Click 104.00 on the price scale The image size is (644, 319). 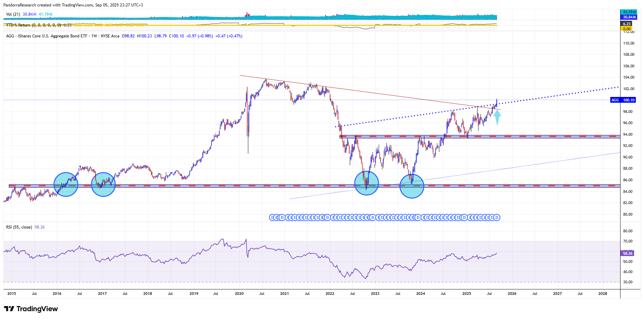(x=629, y=77)
